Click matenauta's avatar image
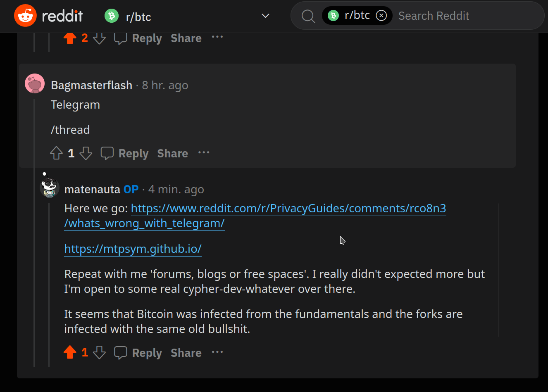 (x=49, y=187)
